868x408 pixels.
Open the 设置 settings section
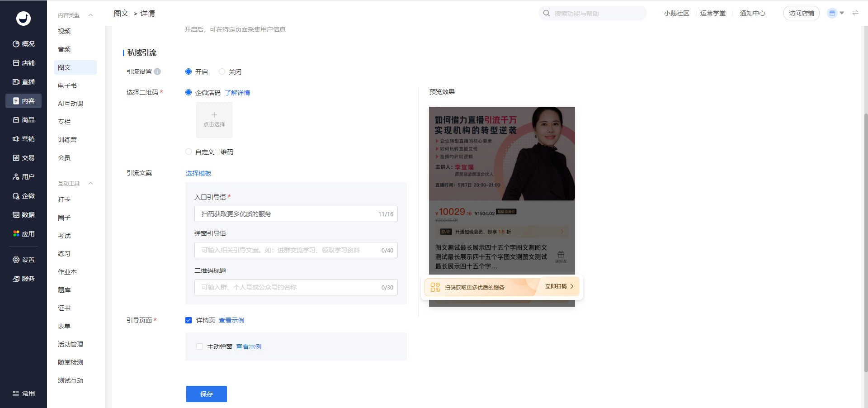pos(24,260)
